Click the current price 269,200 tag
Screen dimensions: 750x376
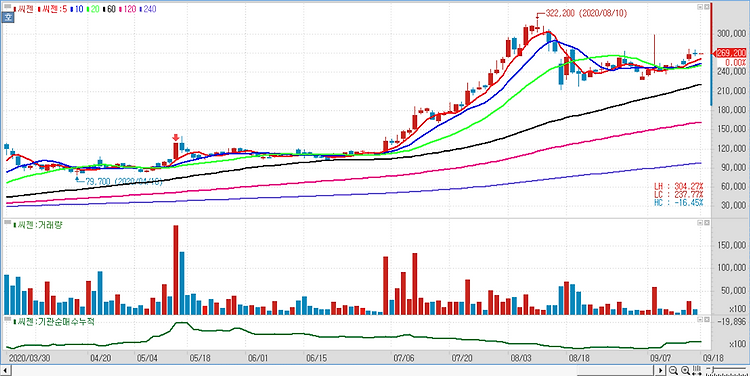pyautogui.click(x=729, y=53)
